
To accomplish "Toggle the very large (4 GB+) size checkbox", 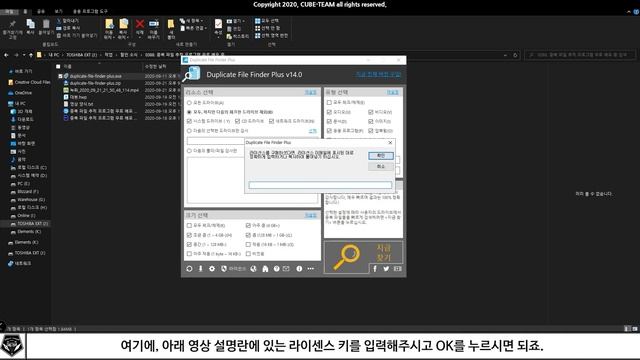I will pyautogui.click(x=248, y=225).
